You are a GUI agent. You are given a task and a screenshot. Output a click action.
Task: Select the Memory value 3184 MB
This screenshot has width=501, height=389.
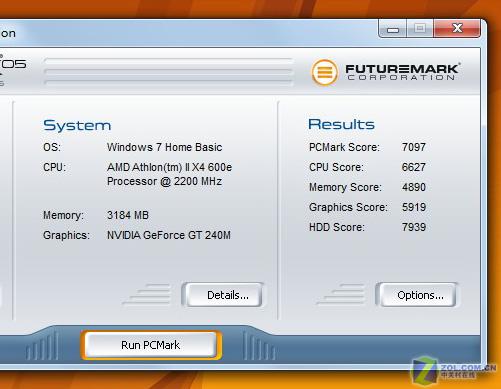click(128, 215)
